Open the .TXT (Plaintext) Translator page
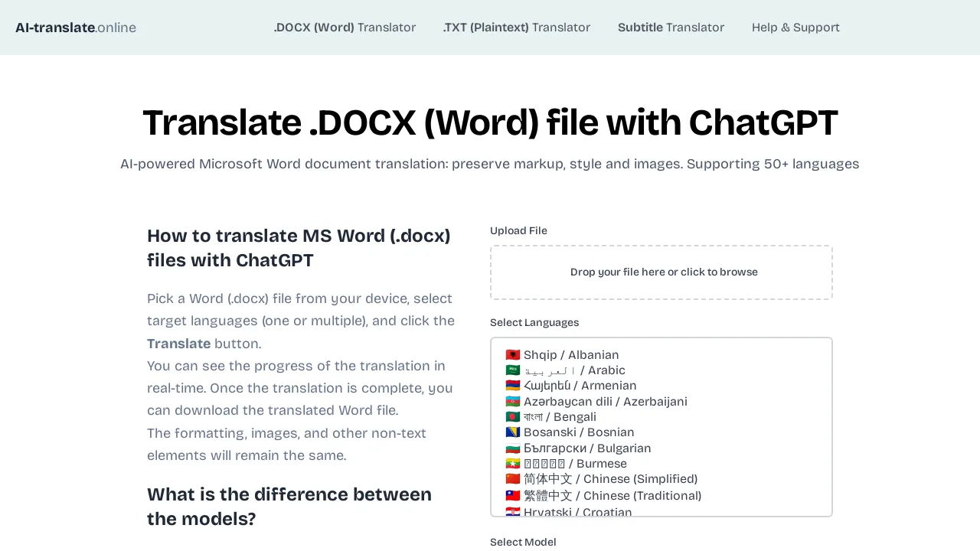 [x=516, y=28]
